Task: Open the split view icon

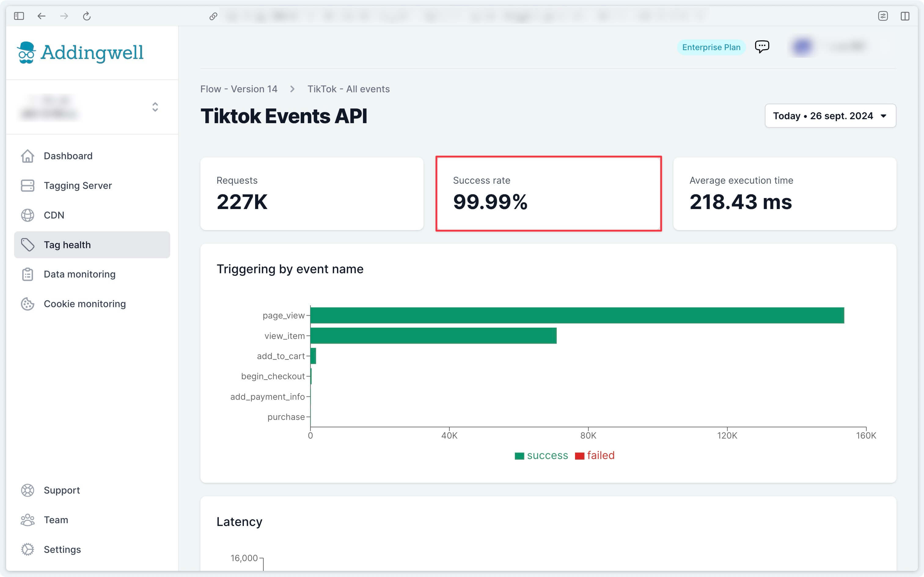Action: point(905,16)
